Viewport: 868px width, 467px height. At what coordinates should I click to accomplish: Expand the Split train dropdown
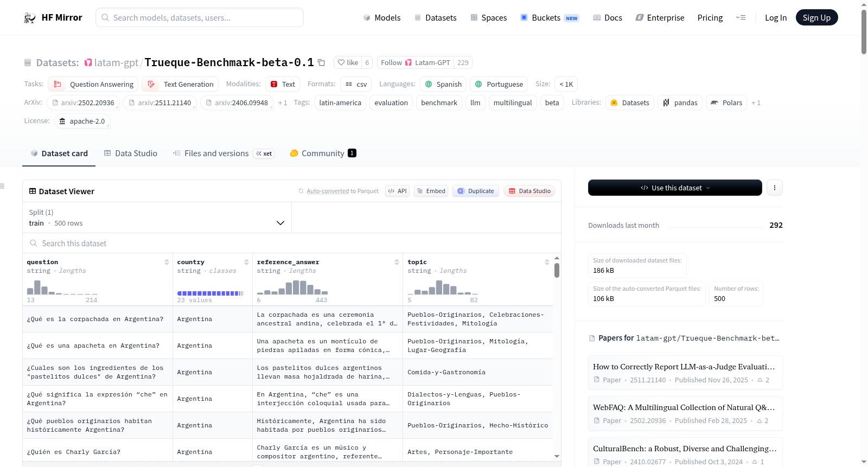click(x=157, y=218)
